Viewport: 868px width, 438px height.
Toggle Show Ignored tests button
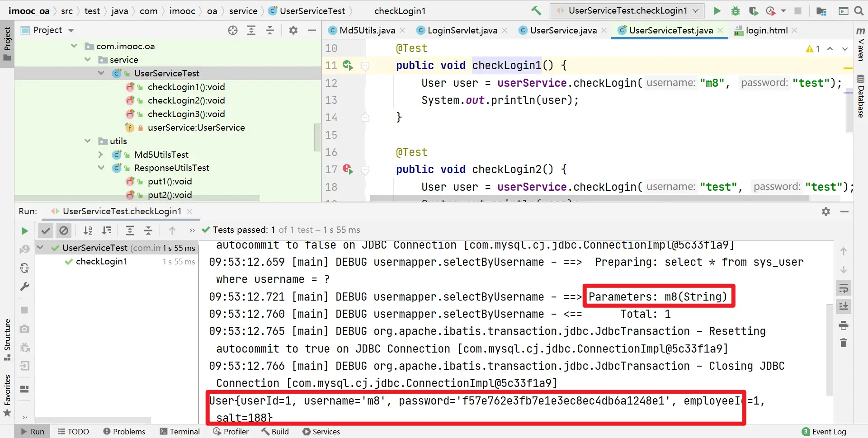(x=64, y=231)
